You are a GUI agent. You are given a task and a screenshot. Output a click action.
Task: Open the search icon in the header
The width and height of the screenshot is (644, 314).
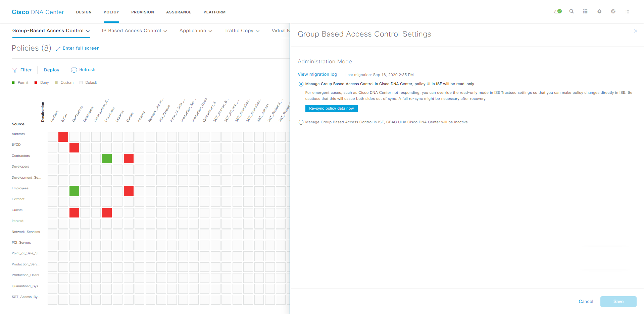tap(572, 11)
